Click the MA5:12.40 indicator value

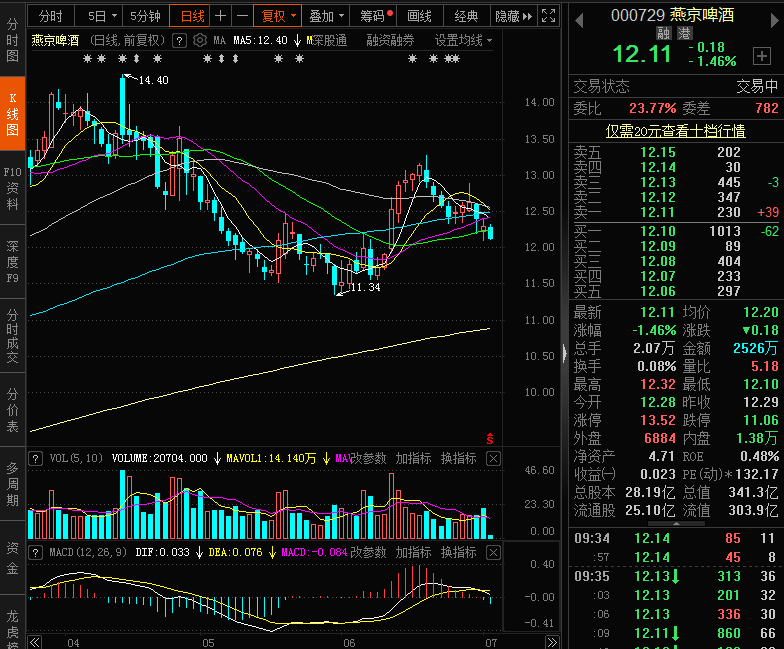260,40
